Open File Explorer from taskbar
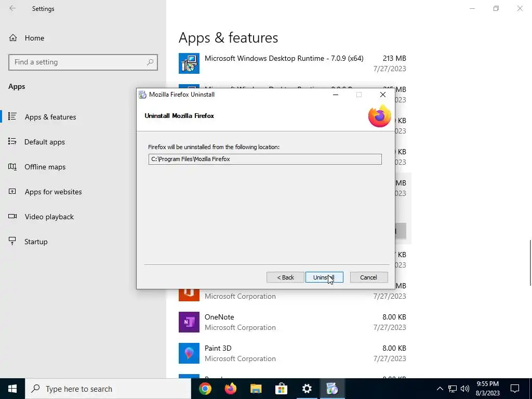 pyautogui.click(x=256, y=389)
